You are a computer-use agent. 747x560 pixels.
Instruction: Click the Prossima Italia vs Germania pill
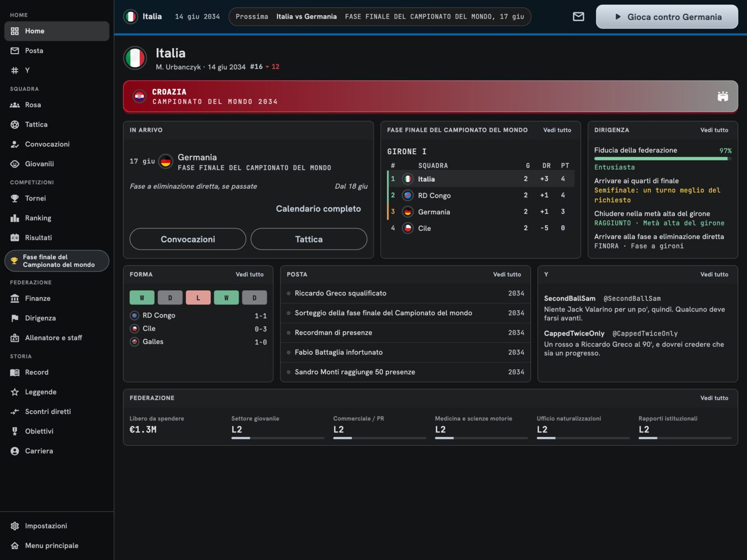click(x=380, y=17)
